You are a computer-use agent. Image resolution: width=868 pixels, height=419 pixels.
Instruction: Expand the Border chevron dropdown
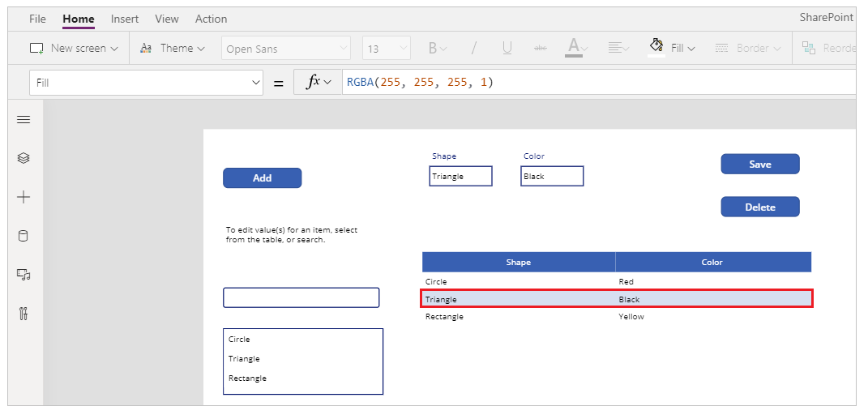[776, 49]
